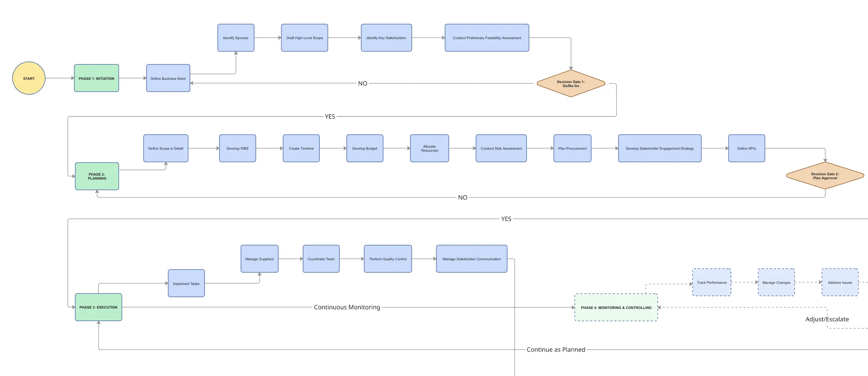Select the Define Business Need node
The image size is (868, 376).
pyautogui.click(x=168, y=78)
